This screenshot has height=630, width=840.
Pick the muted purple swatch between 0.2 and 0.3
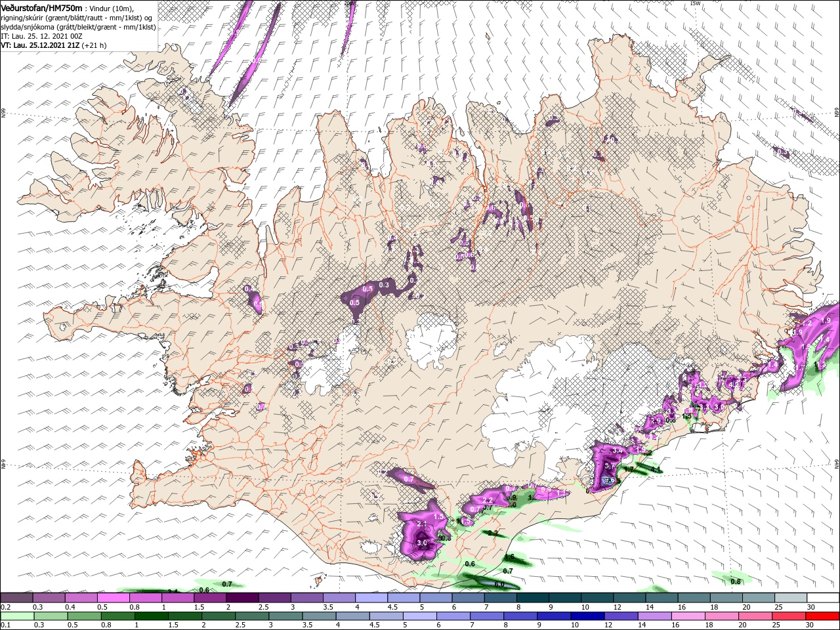coord(16,598)
